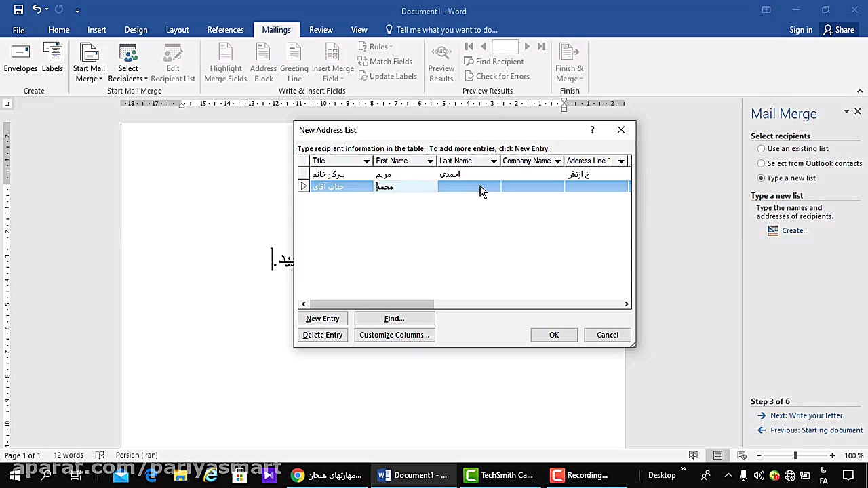Click Find Recipient in the ribbon
The width and height of the screenshot is (868, 488).
[494, 62]
